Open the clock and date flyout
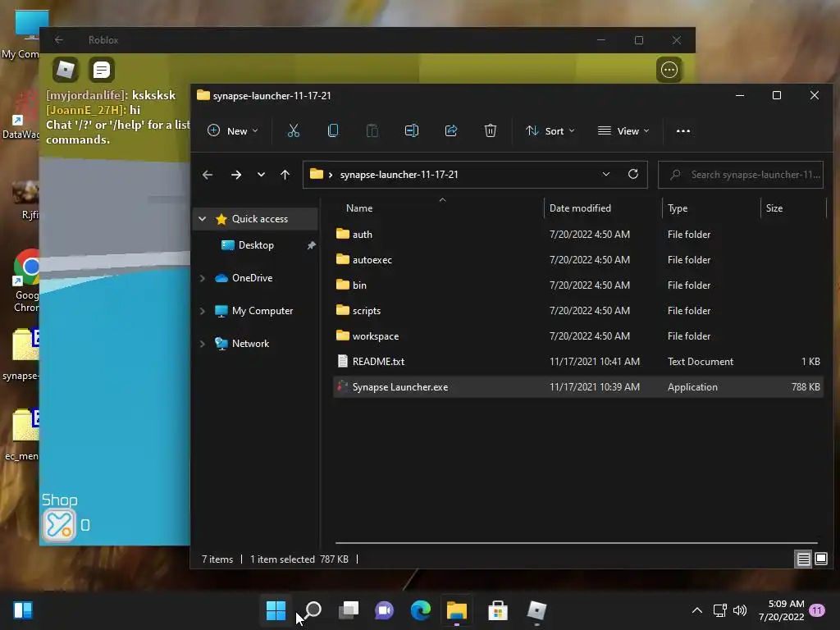This screenshot has width=840, height=630. (x=782, y=610)
